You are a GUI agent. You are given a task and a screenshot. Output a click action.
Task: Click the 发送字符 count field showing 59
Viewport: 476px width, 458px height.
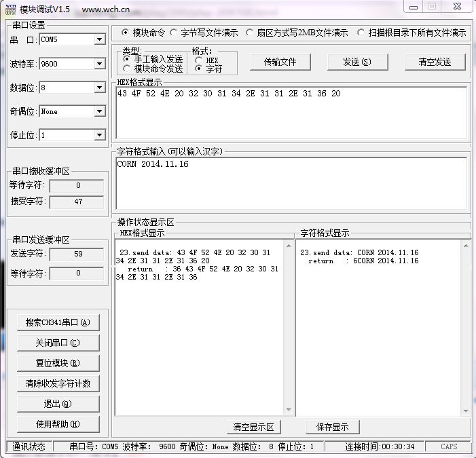(x=77, y=254)
